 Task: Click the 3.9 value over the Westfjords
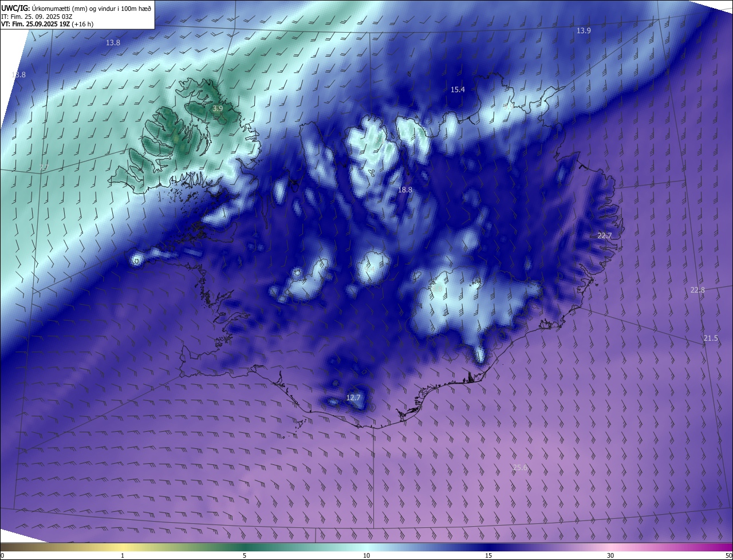coord(218,108)
